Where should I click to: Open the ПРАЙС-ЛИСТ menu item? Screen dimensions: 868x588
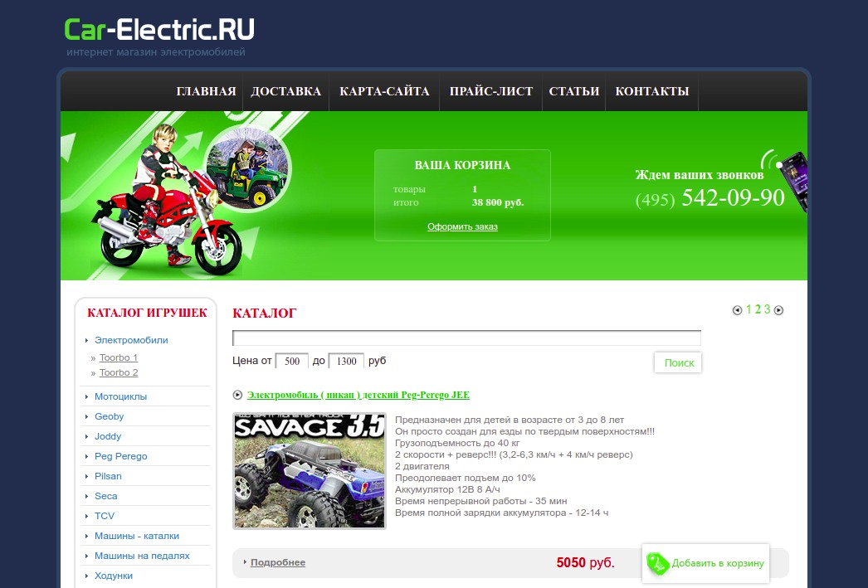point(491,91)
